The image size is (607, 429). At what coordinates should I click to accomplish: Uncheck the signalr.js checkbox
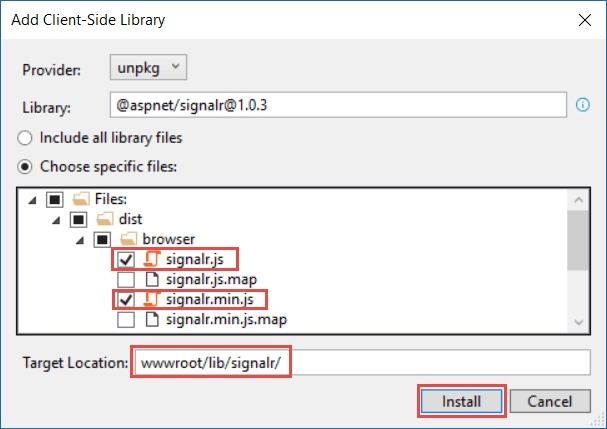pyautogui.click(x=126, y=259)
